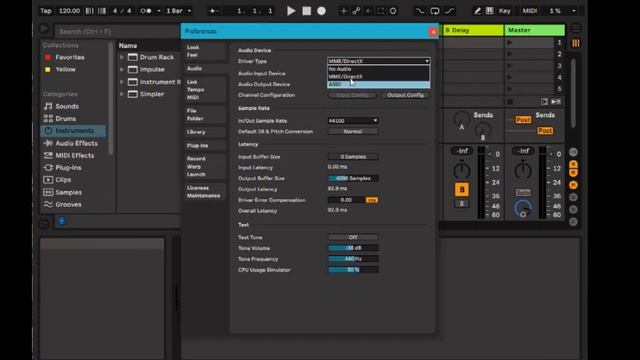
Task: Click the Tone Volume slider
Action: pyautogui.click(x=353, y=248)
